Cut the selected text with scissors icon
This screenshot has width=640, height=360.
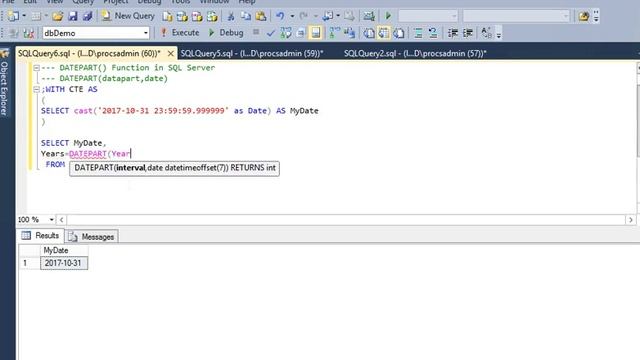click(x=231, y=16)
